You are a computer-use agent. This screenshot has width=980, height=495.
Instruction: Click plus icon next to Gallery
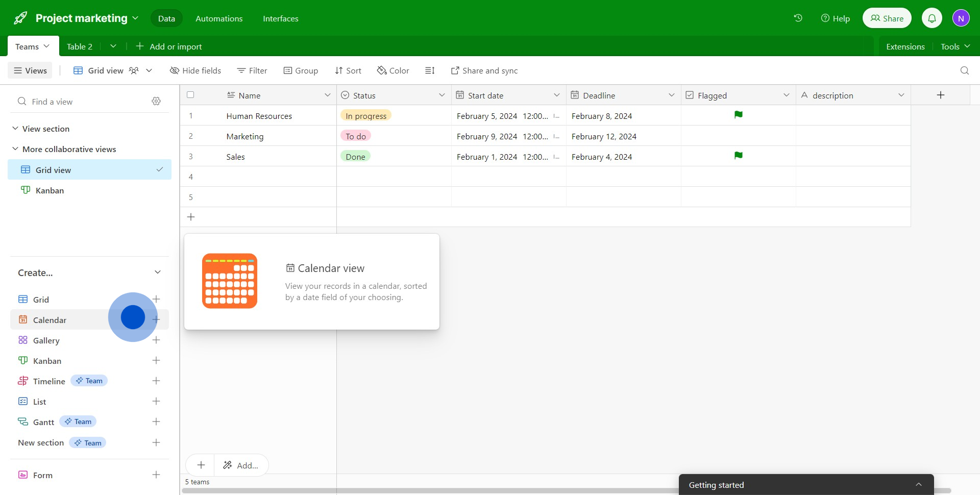tap(156, 340)
